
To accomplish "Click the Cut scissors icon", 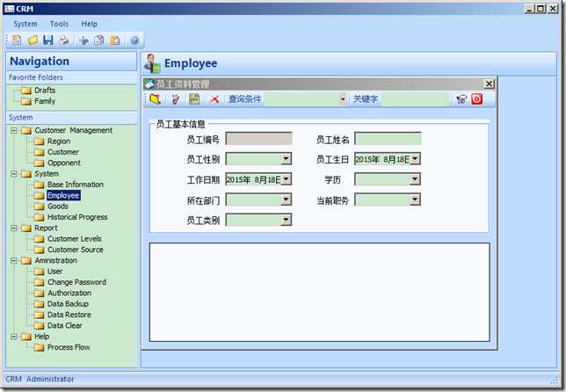I will pyautogui.click(x=83, y=40).
